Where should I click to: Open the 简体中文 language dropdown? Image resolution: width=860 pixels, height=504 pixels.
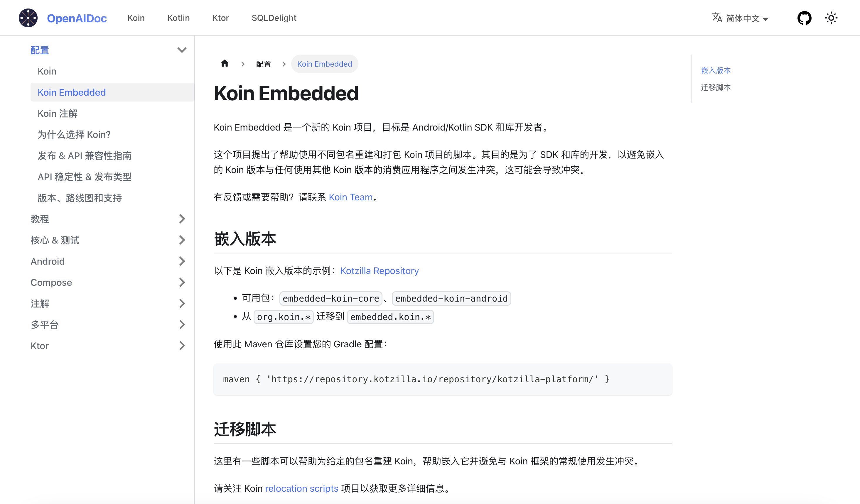[x=747, y=18]
